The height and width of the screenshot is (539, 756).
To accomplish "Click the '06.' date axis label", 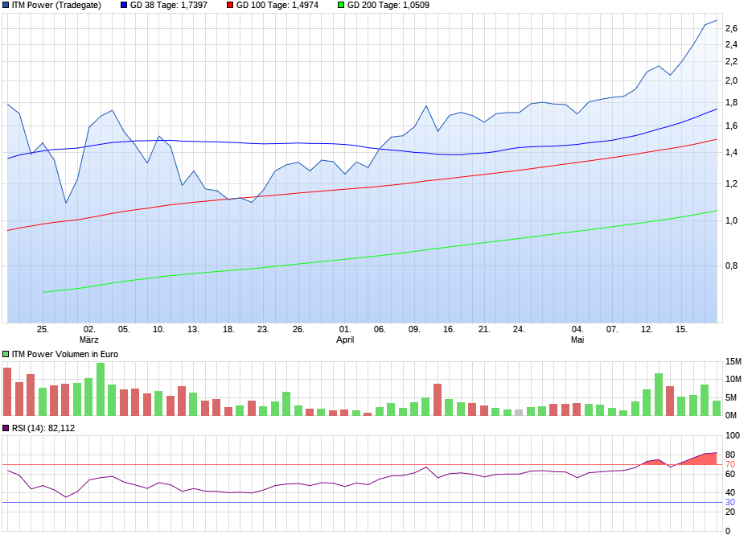I will point(380,329).
